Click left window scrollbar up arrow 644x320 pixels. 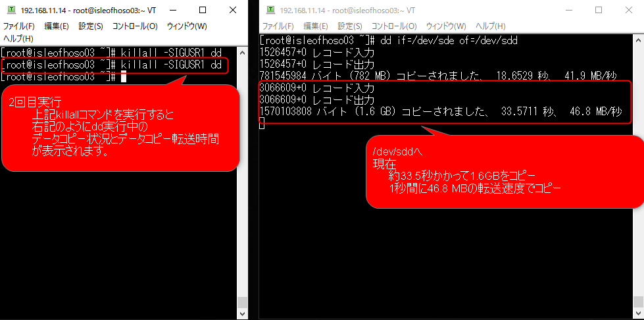[x=243, y=53]
